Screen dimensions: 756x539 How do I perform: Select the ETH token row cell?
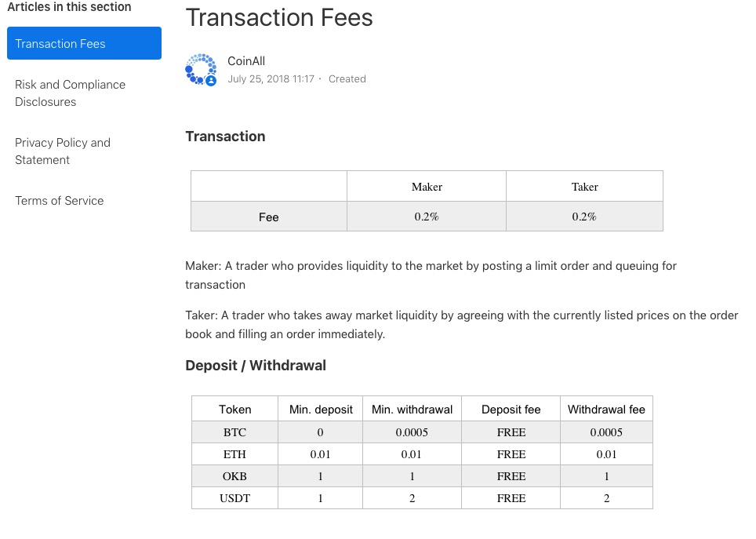click(x=234, y=454)
